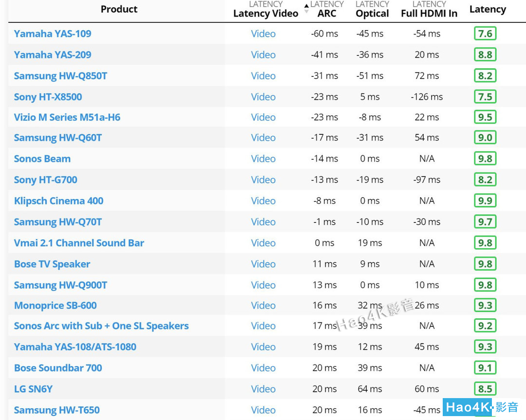This screenshot has height=420, width=526.
Task: Click 8.5 score badge for LG SN6Y
Action: pos(485,389)
